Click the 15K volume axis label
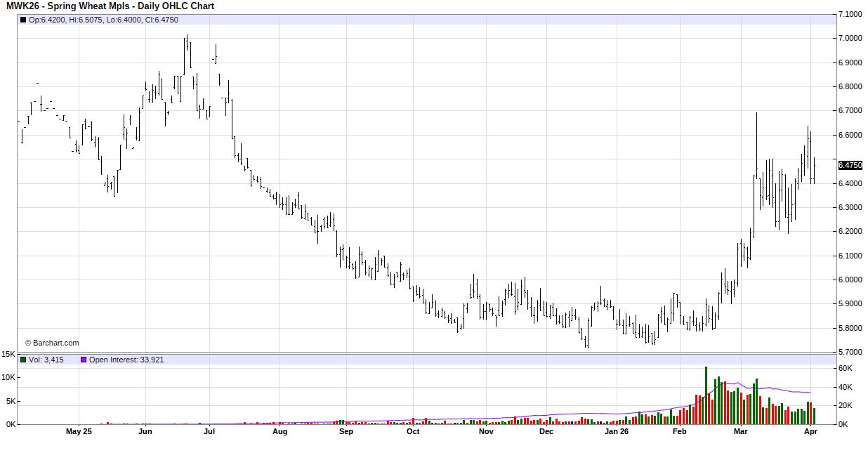 (x=8, y=354)
